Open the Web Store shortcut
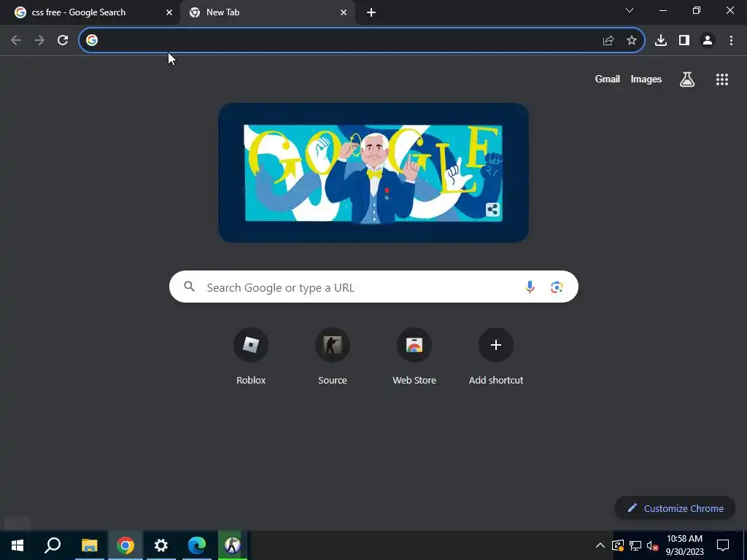Image resolution: width=747 pixels, height=560 pixels. (x=414, y=357)
